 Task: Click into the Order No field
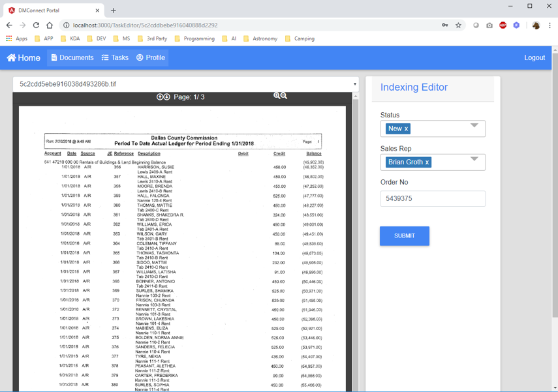pos(432,198)
